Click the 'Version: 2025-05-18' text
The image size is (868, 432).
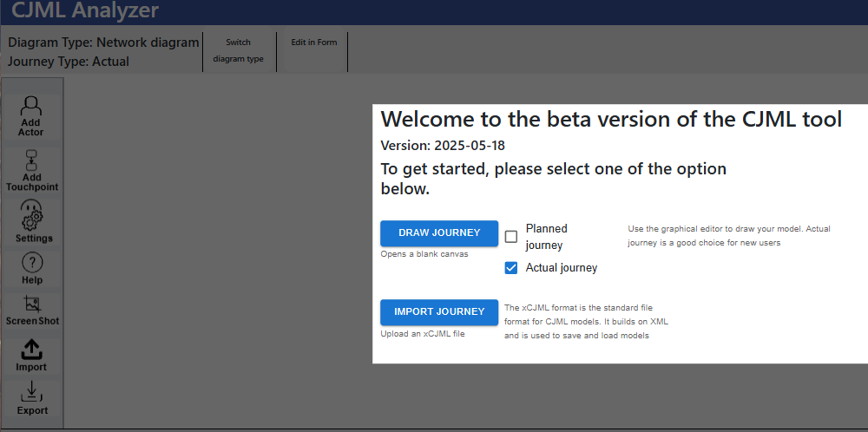(449, 146)
